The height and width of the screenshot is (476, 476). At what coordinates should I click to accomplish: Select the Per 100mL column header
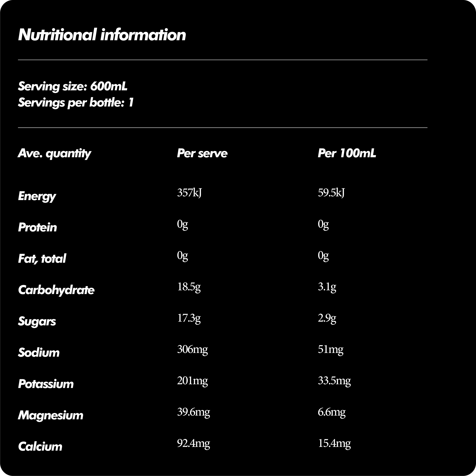347,153
